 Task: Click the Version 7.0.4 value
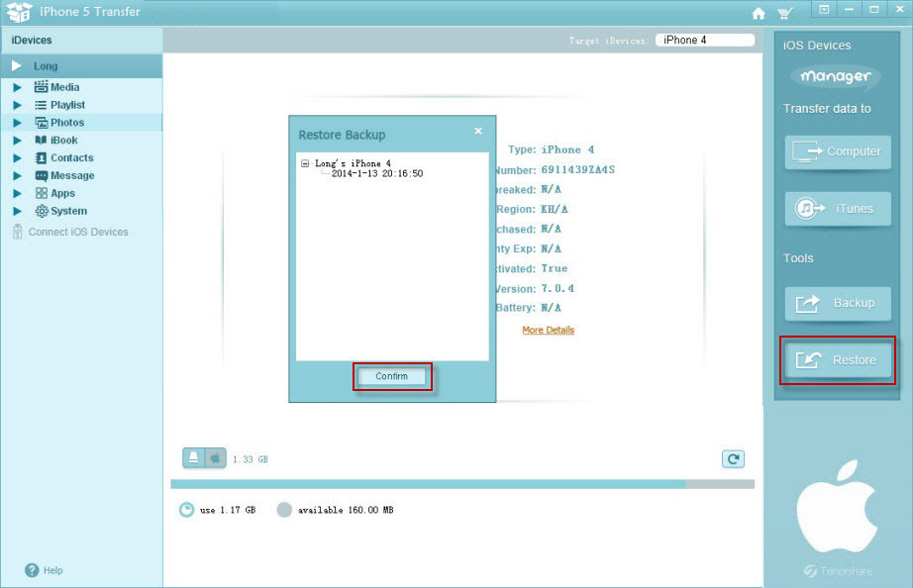pyautogui.click(x=558, y=288)
